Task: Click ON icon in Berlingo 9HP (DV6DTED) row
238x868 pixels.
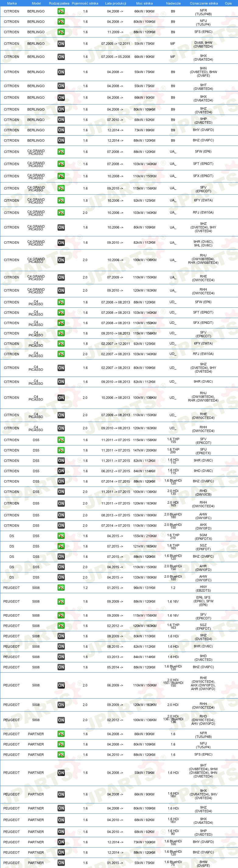Action: point(61,120)
